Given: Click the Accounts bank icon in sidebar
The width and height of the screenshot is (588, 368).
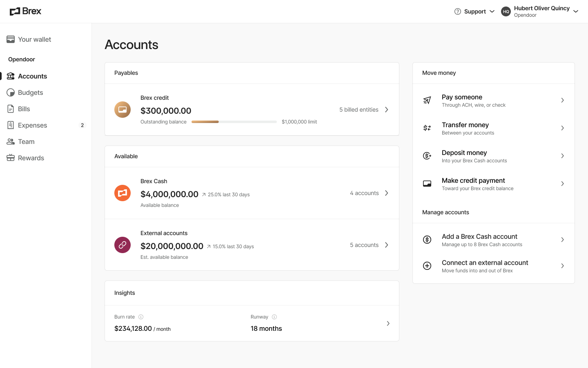Looking at the screenshot, I should click(x=11, y=76).
